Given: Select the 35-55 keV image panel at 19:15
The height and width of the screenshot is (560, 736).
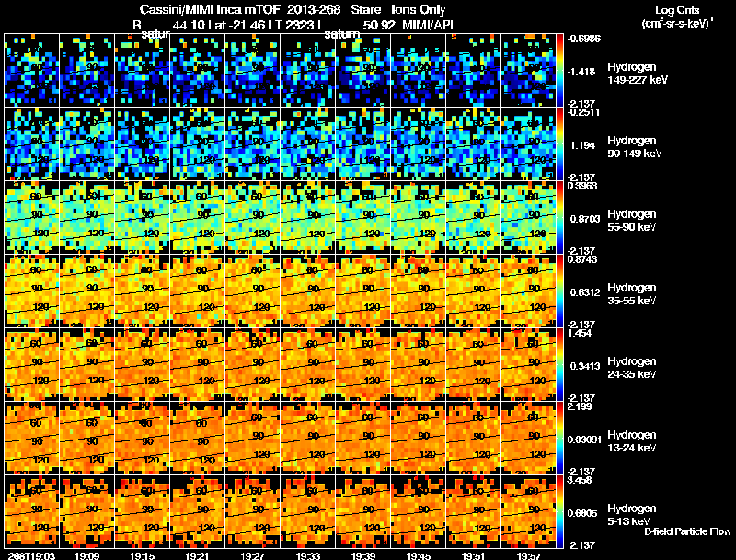Looking at the screenshot, I should [x=142, y=291].
